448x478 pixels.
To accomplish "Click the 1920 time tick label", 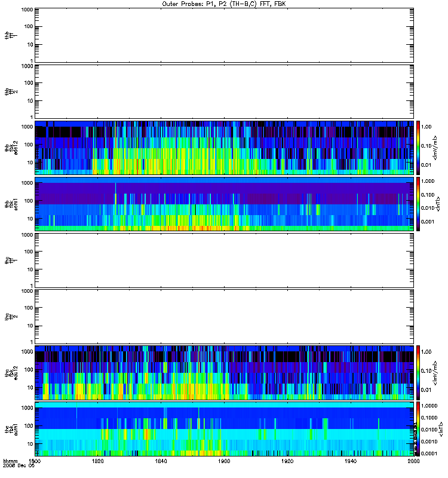I will click(x=287, y=461).
